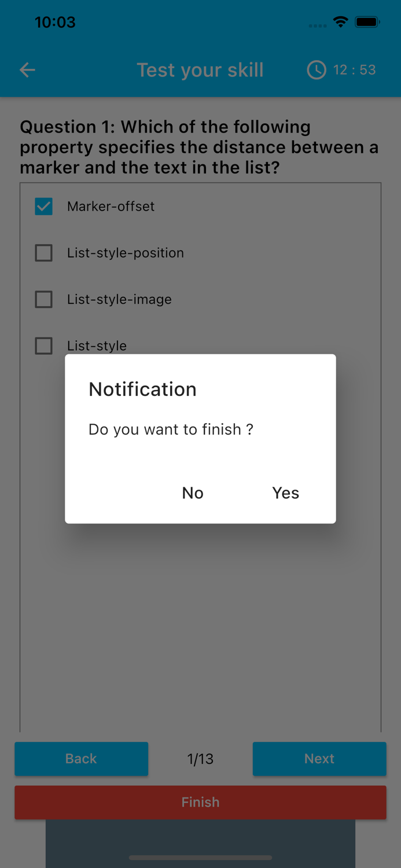401x868 pixels.
Task: Go to the next question with Next
Action: click(x=319, y=759)
